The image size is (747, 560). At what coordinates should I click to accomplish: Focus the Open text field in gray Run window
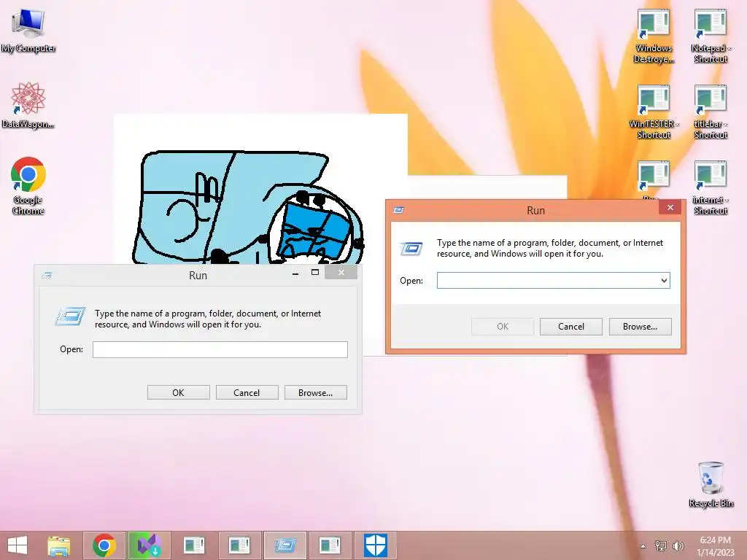(220, 349)
